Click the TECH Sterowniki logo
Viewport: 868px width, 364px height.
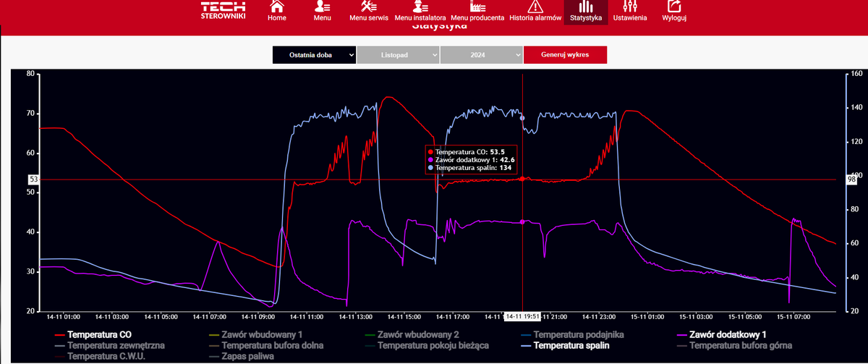(x=223, y=10)
